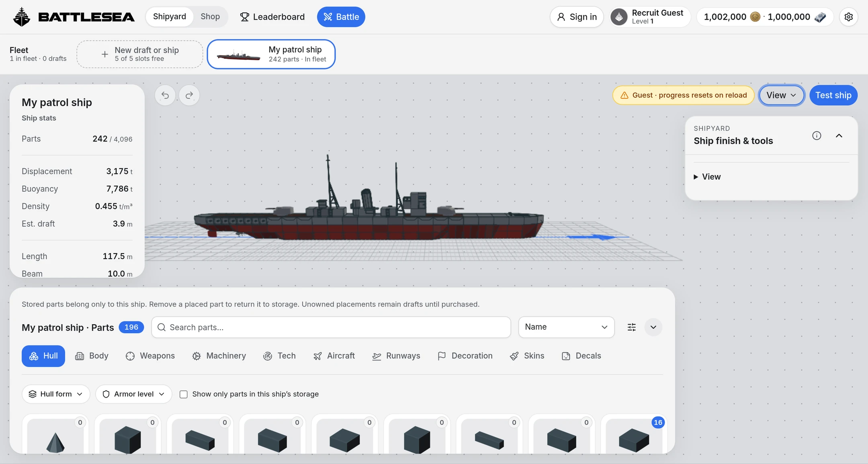Focus the Search parts input field
Viewport: 868px width, 464px height.
pyautogui.click(x=331, y=327)
